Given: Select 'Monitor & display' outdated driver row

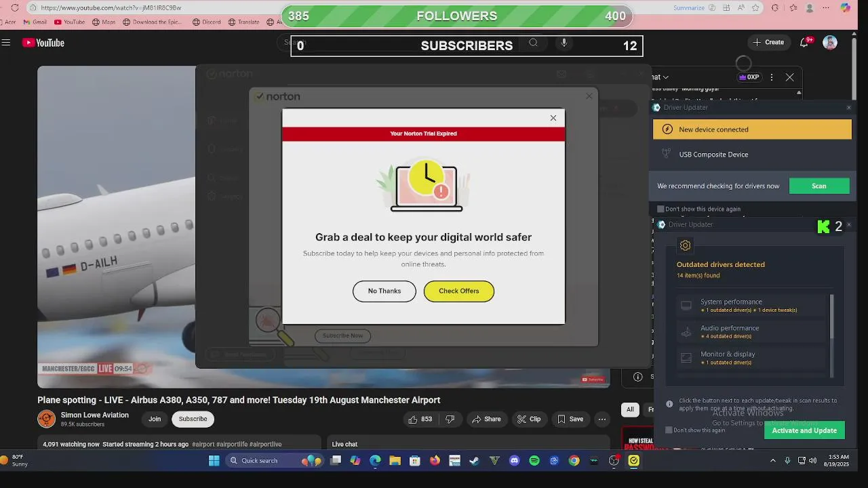Looking at the screenshot, I should tap(752, 358).
